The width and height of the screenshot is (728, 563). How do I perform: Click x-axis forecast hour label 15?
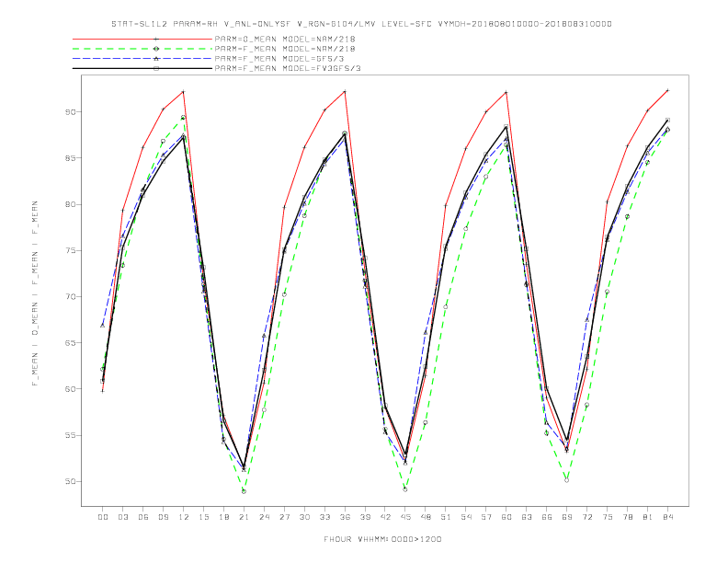coord(203,517)
